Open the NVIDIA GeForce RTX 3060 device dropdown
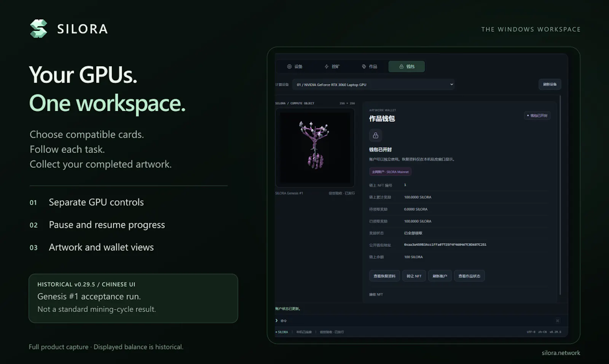The height and width of the screenshot is (364, 609). click(x=373, y=84)
